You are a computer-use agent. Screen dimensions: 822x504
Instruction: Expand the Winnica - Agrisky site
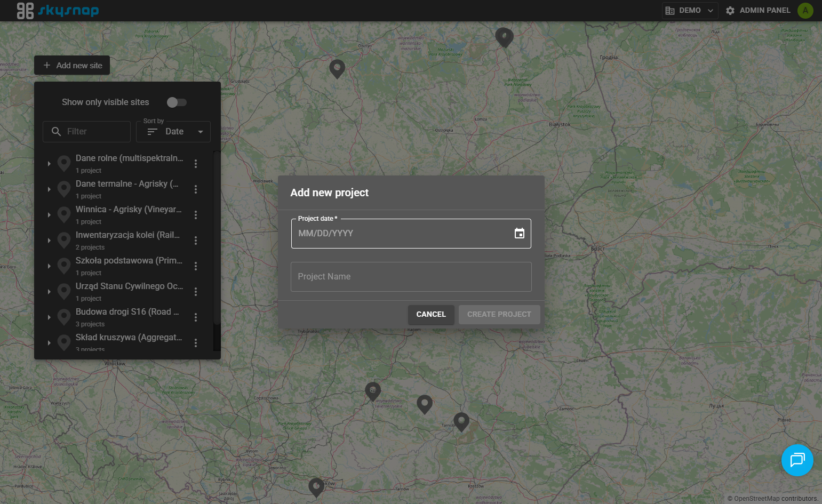coord(49,215)
